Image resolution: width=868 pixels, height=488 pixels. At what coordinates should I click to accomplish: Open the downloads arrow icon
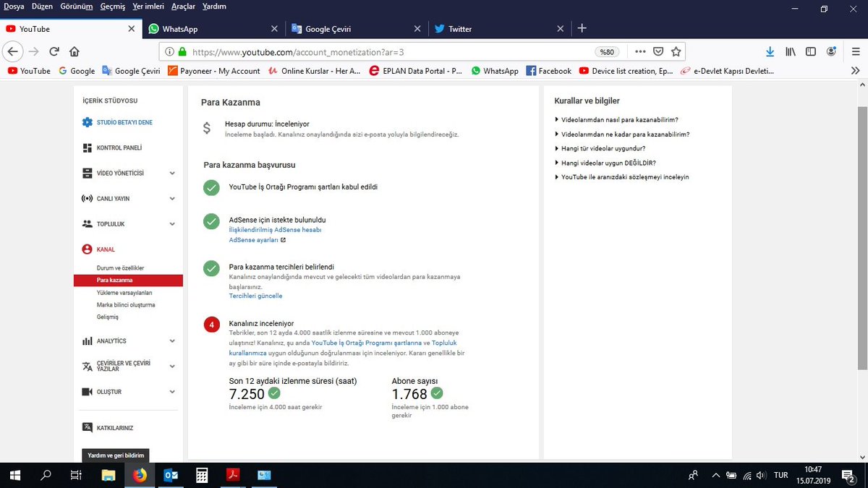pos(770,51)
